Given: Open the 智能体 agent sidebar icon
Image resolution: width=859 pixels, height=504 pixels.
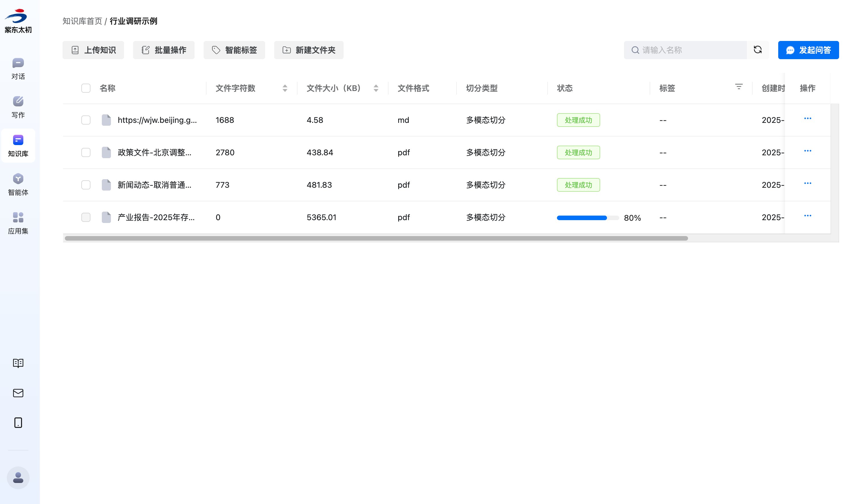Looking at the screenshot, I should pyautogui.click(x=18, y=184).
